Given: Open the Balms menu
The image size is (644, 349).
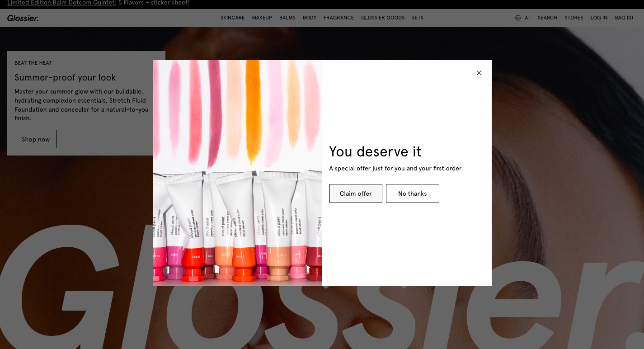Looking at the screenshot, I should coord(287,18).
